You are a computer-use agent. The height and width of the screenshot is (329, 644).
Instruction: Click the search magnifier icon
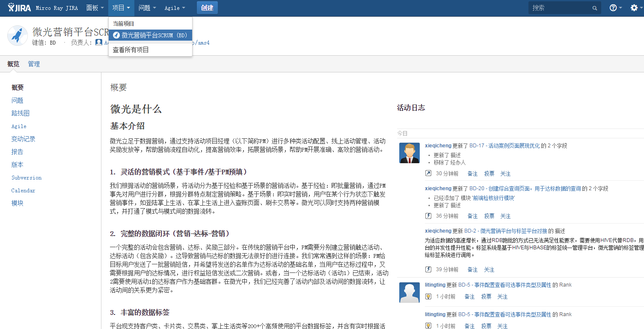tap(595, 8)
